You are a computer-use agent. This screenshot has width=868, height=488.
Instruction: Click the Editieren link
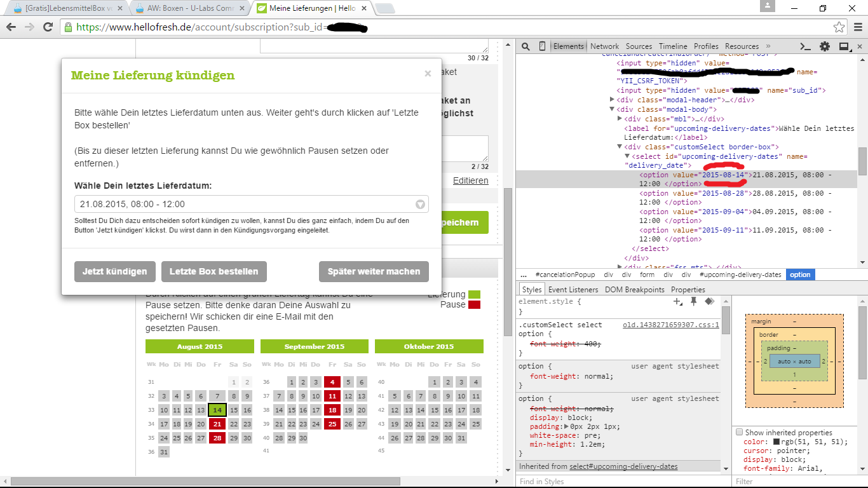coord(471,180)
